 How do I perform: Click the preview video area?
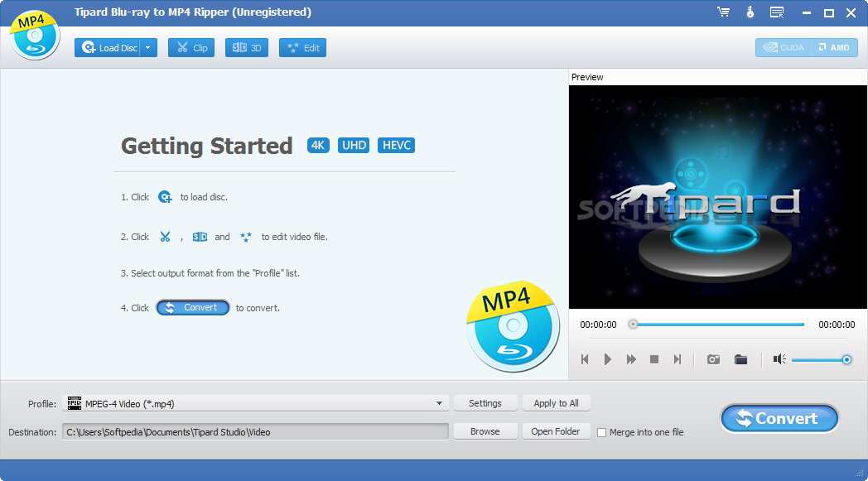click(717, 196)
